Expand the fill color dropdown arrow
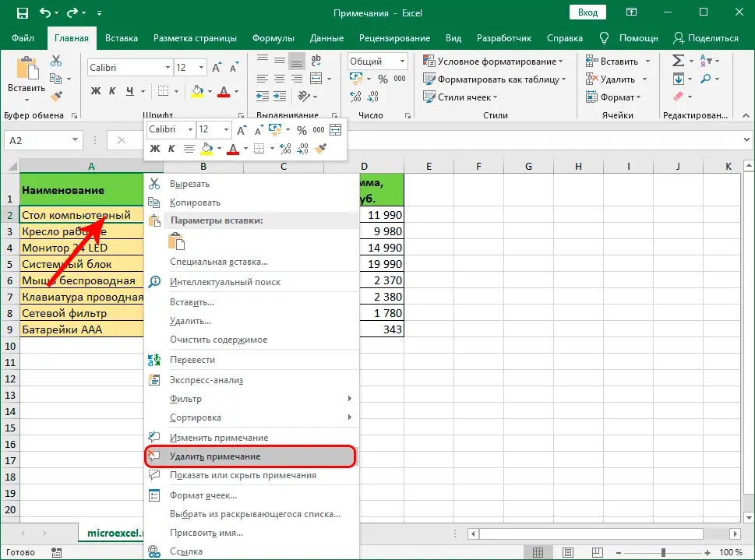The height and width of the screenshot is (560, 755). tap(210, 91)
